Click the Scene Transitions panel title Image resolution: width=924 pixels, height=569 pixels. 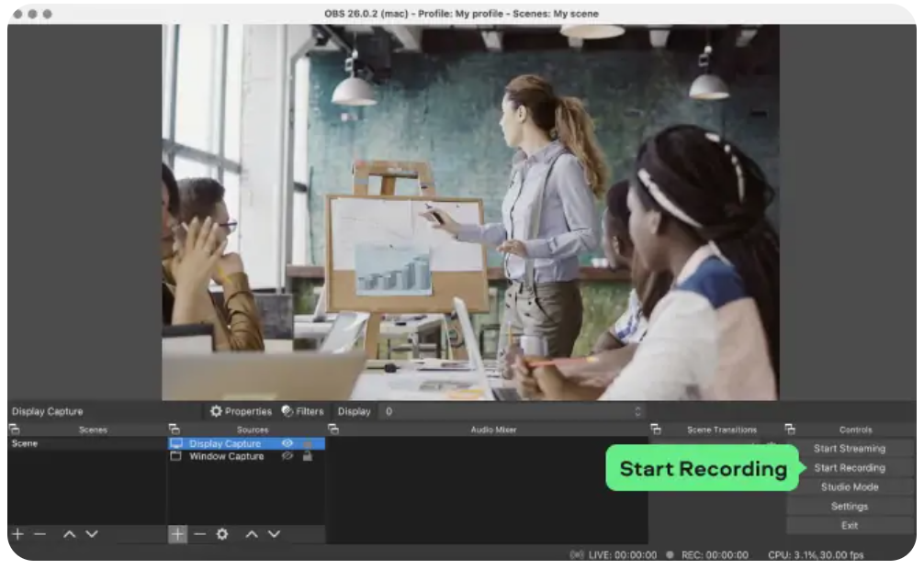click(722, 430)
